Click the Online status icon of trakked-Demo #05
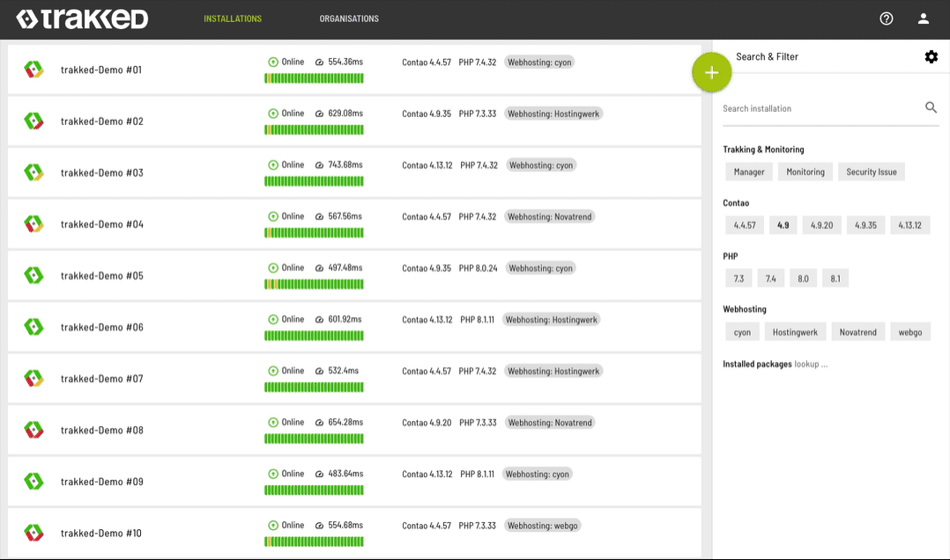The height and width of the screenshot is (560, 950). [273, 267]
